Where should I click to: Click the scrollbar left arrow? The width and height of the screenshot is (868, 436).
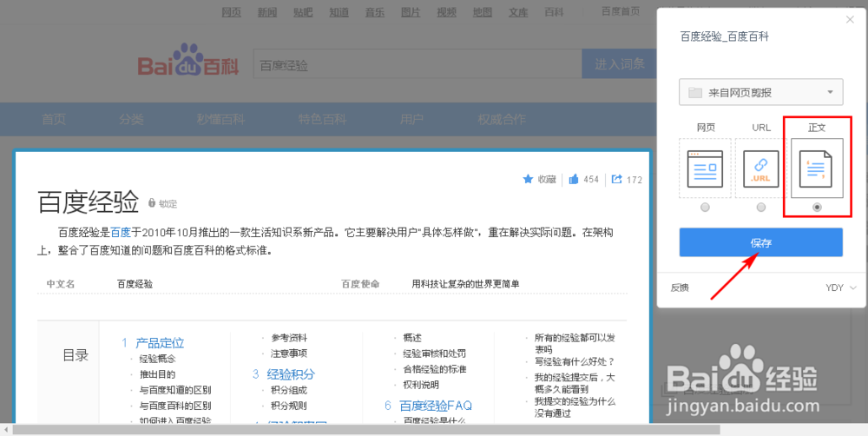5,429
